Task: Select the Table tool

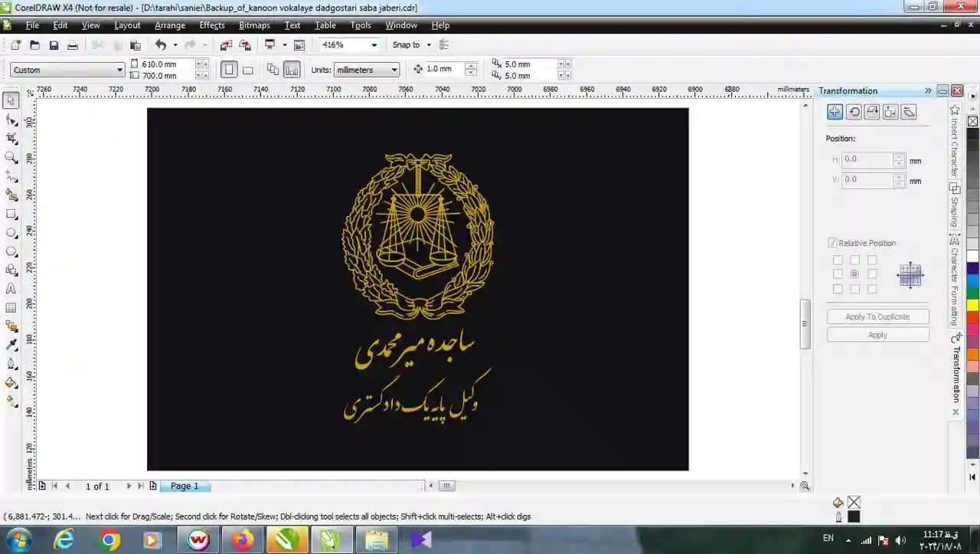Action: click(x=11, y=308)
